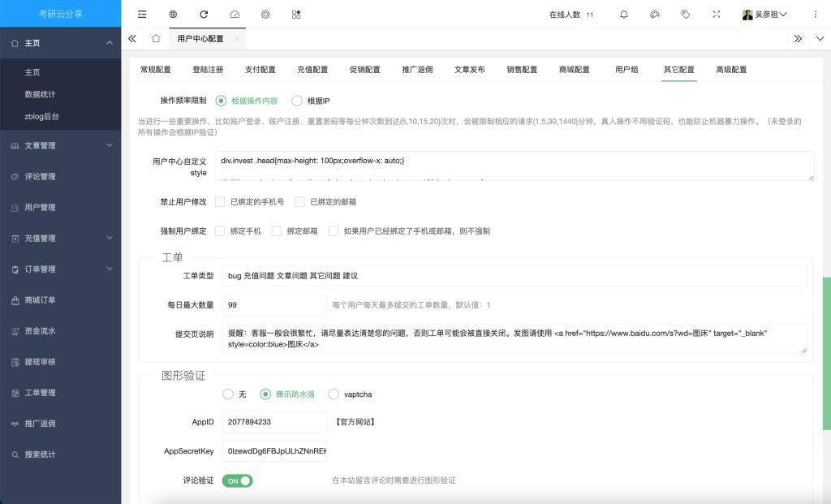Viewport: 831px width, 504px height.
Task: Click the fullscreen icon in the top bar
Action: tap(716, 15)
